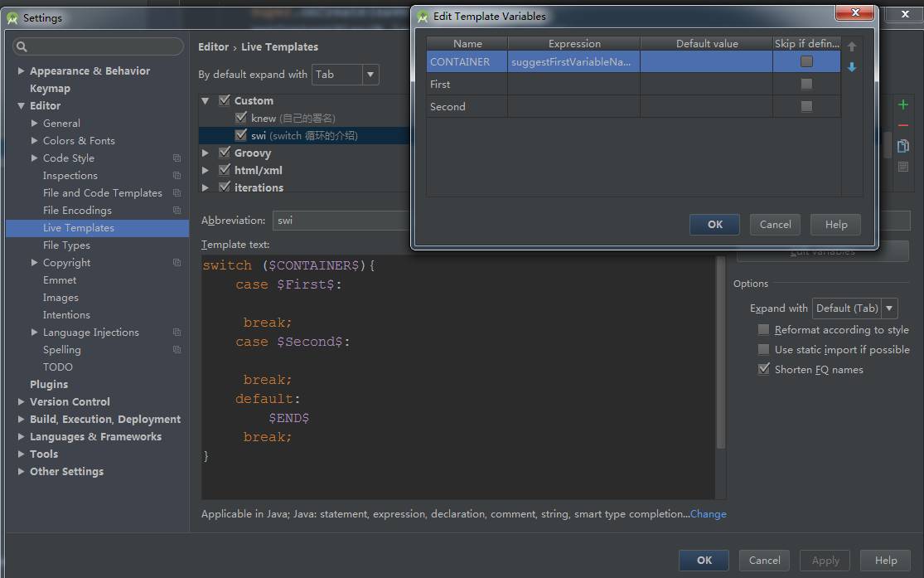Move CONTAINER variable down with the blue arrow
Screen dimensions: 924x578
(x=854, y=66)
